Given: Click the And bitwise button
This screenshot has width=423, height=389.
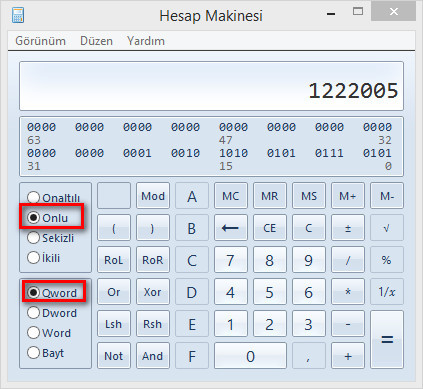Looking at the screenshot, I should [x=153, y=356].
